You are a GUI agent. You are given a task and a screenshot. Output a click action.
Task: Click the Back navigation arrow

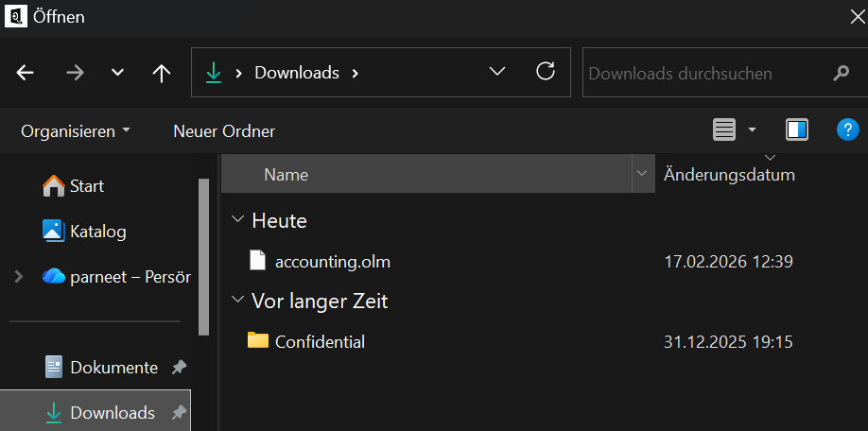tap(26, 74)
